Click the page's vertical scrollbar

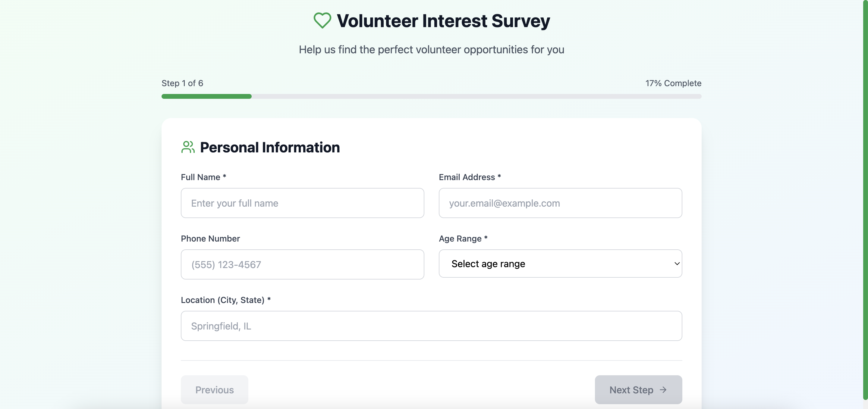pyautogui.click(x=865, y=202)
